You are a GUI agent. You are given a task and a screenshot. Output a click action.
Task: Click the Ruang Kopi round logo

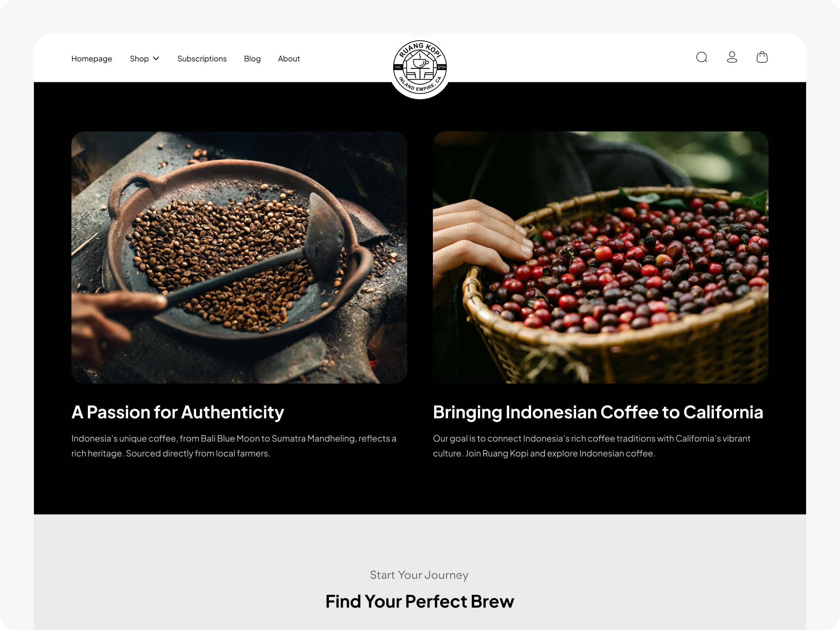[x=420, y=67]
